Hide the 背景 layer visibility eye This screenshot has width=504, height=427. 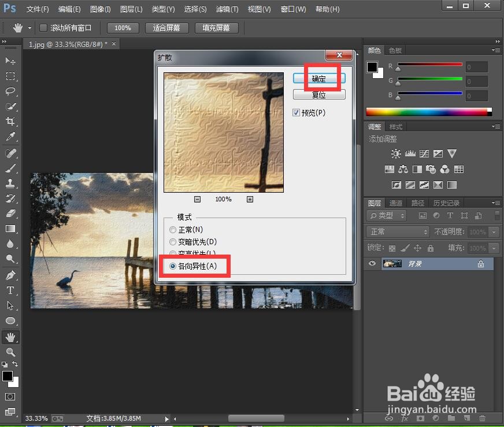point(372,263)
